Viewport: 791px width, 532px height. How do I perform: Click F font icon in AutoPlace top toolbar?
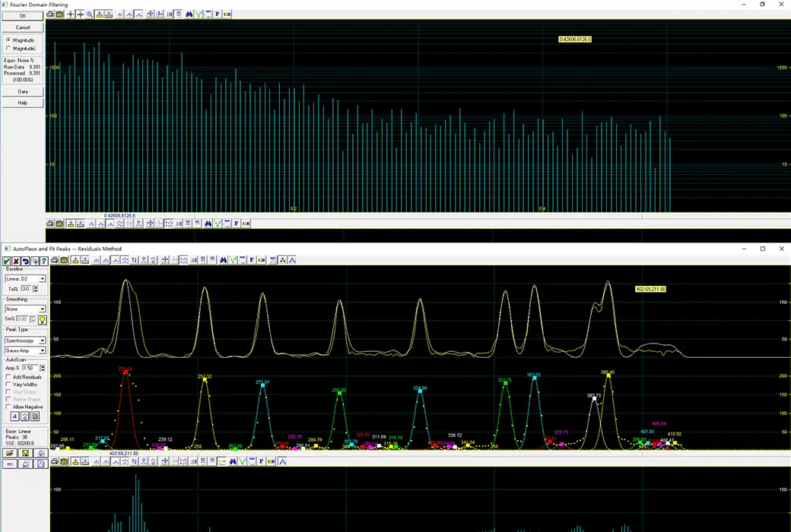tap(252, 260)
